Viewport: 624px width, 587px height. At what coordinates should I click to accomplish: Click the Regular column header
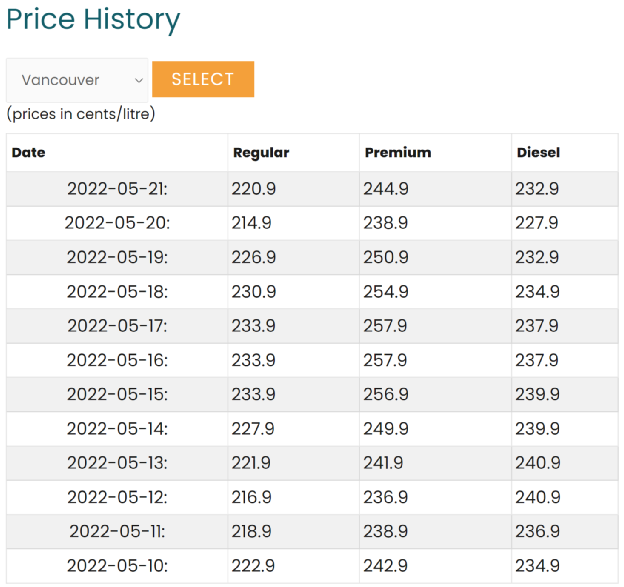point(261,153)
